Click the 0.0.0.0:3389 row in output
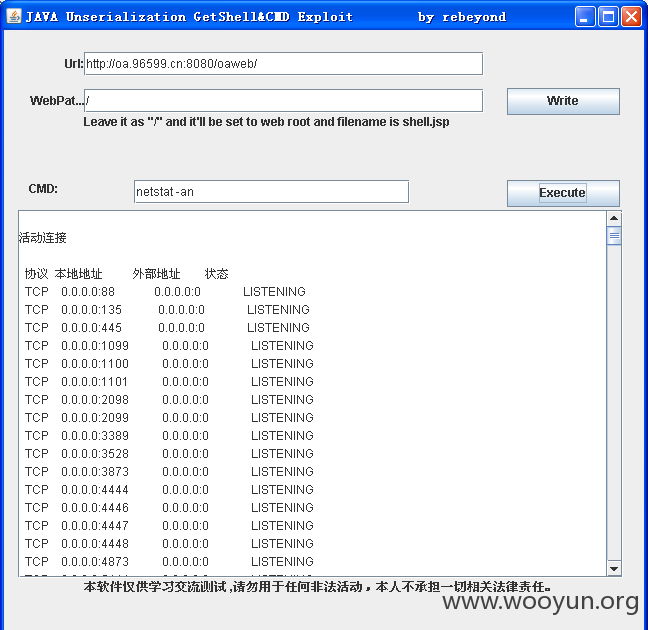The image size is (648, 630). [x=169, y=436]
